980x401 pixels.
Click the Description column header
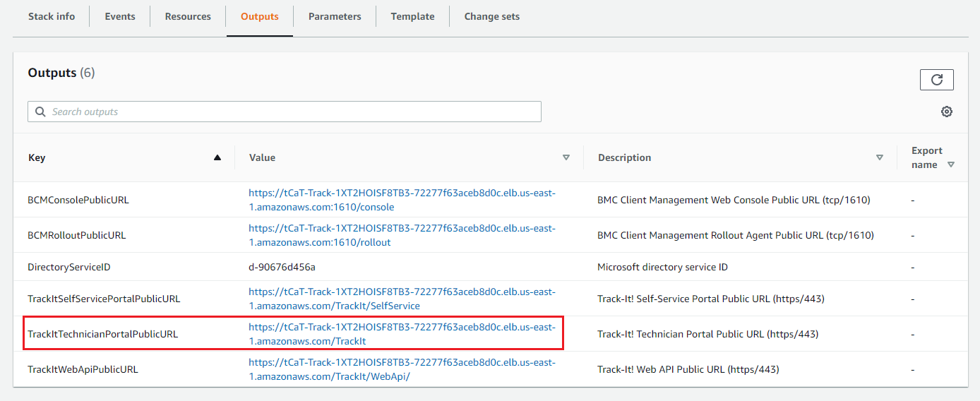(624, 157)
